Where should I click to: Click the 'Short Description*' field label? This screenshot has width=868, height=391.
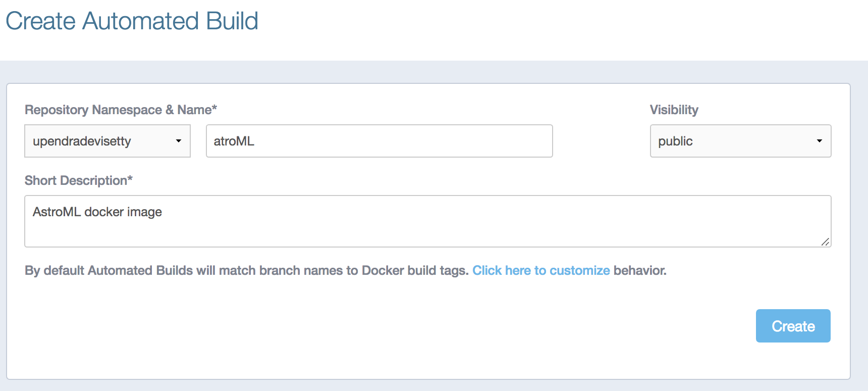(x=79, y=180)
